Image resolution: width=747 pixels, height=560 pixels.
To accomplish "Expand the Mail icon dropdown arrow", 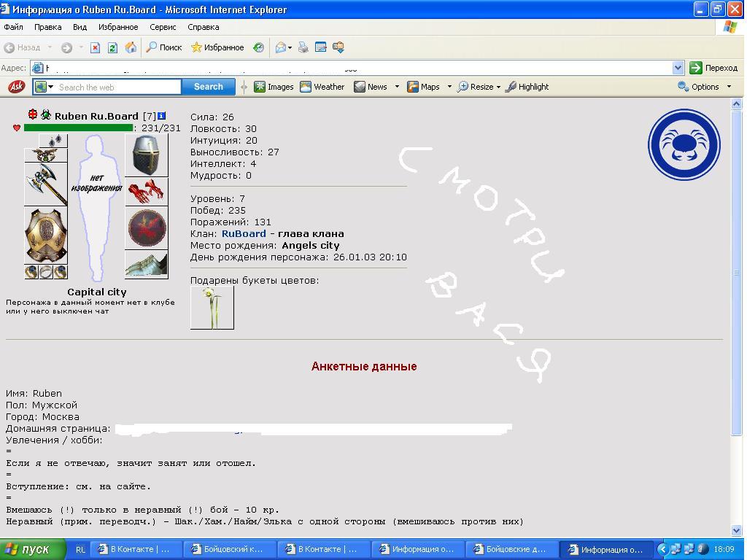I will pyautogui.click(x=290, y=47).
